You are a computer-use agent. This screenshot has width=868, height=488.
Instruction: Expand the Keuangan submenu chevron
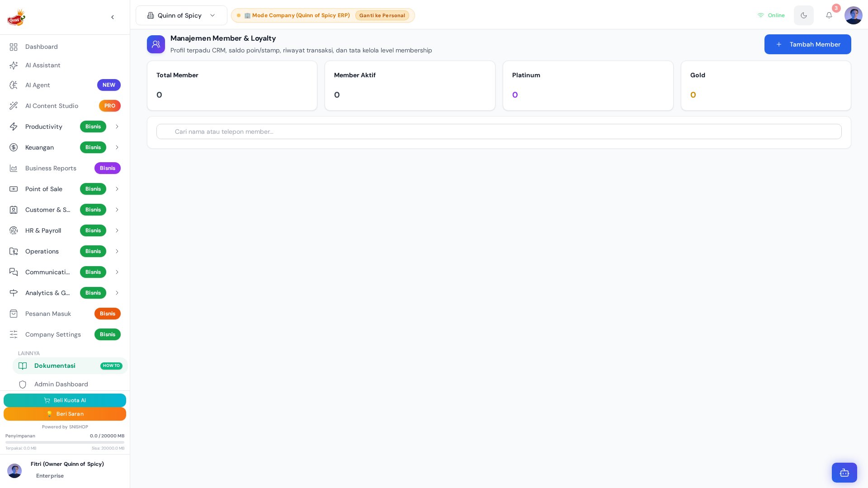(x=117, y=147)
